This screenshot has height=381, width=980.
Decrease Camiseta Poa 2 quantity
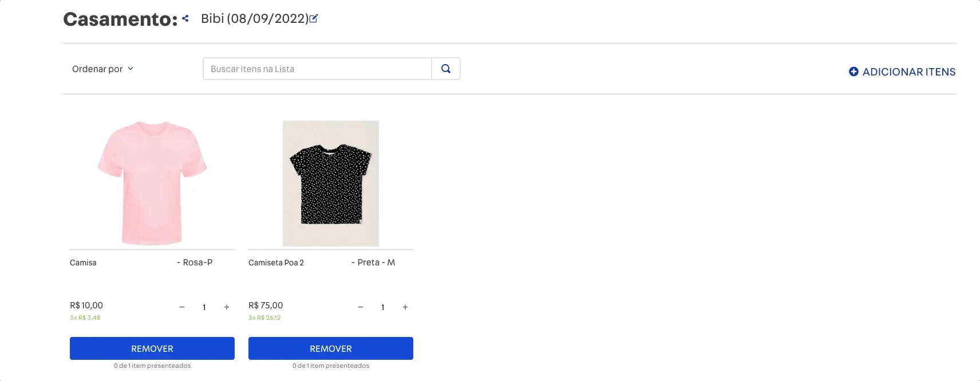click(x=360, y=307)
